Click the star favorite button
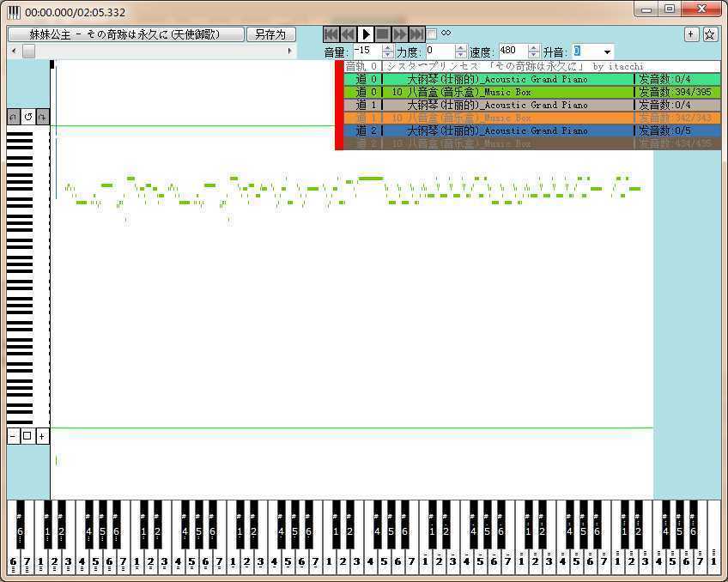This screenshot has height=582, width=728. point(710,33)
